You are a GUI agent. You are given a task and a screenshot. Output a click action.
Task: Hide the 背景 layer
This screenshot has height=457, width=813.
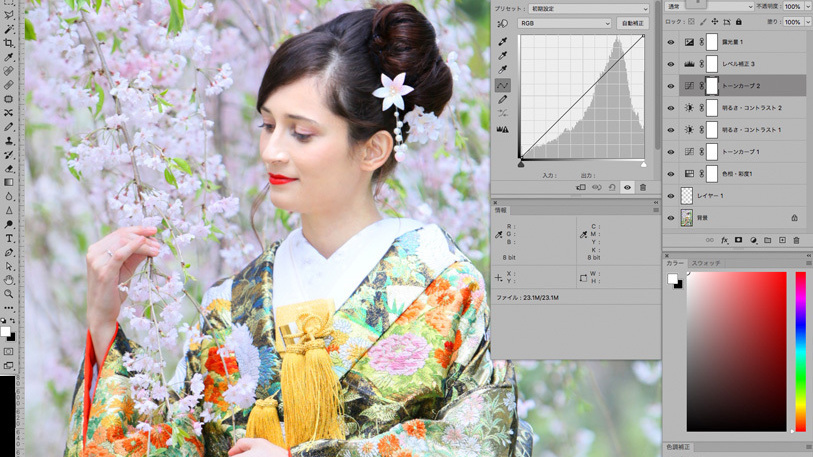click(671, 218)
